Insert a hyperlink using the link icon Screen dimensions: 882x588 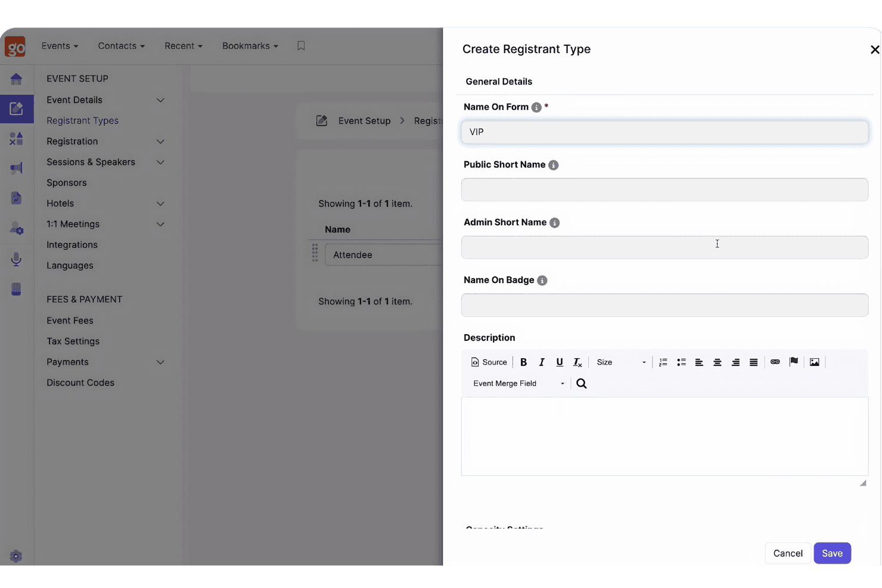click(775, 362)
